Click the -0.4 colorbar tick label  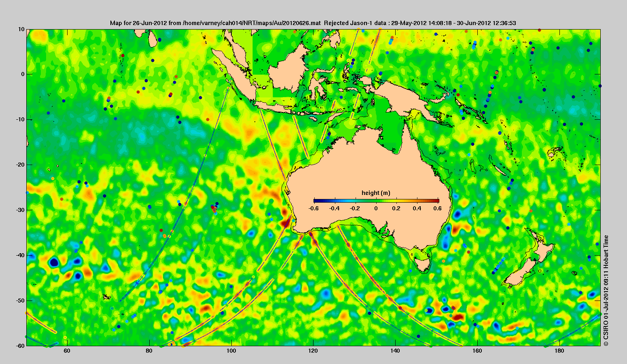pyautogui.click(x=334, y=208)
